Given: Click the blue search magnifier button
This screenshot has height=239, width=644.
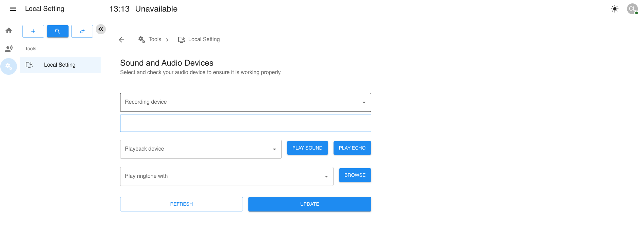Looking at the screenshot, I should pyautogui.click(x=58, y=31).
